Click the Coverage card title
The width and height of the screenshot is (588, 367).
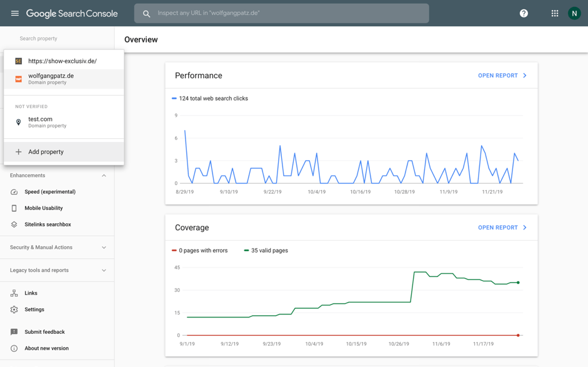(x=192, y=228)
